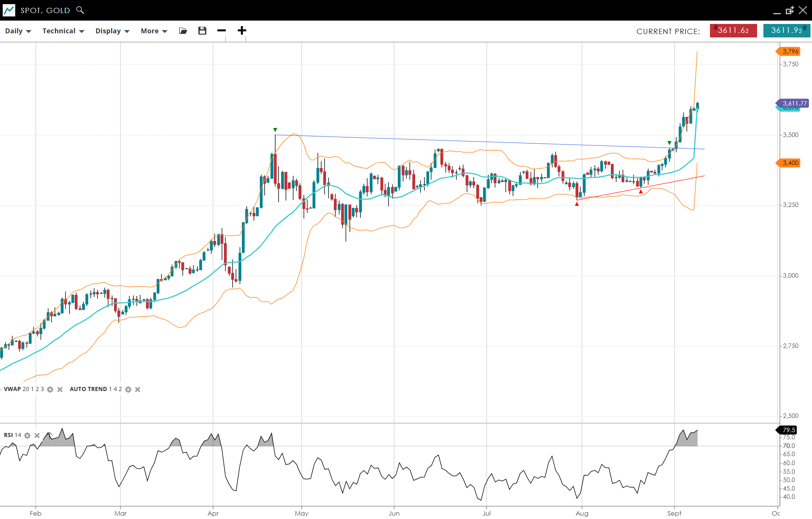
Task: Remove the AUTO TREND indicator
Action: coord(138,390)
